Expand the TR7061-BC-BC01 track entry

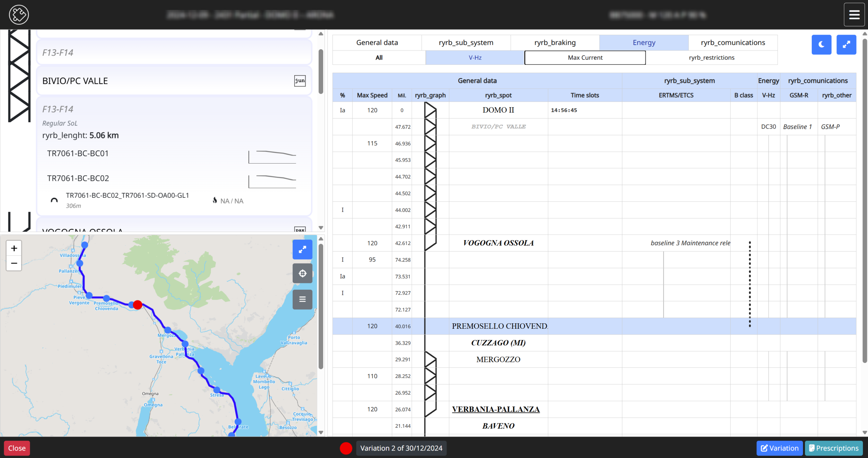coord(78,153)
